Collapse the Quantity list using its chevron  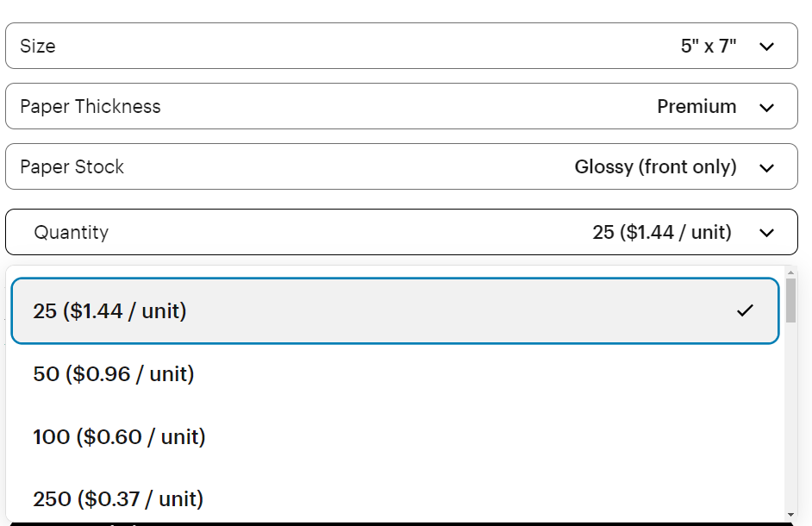coord(766,233)
